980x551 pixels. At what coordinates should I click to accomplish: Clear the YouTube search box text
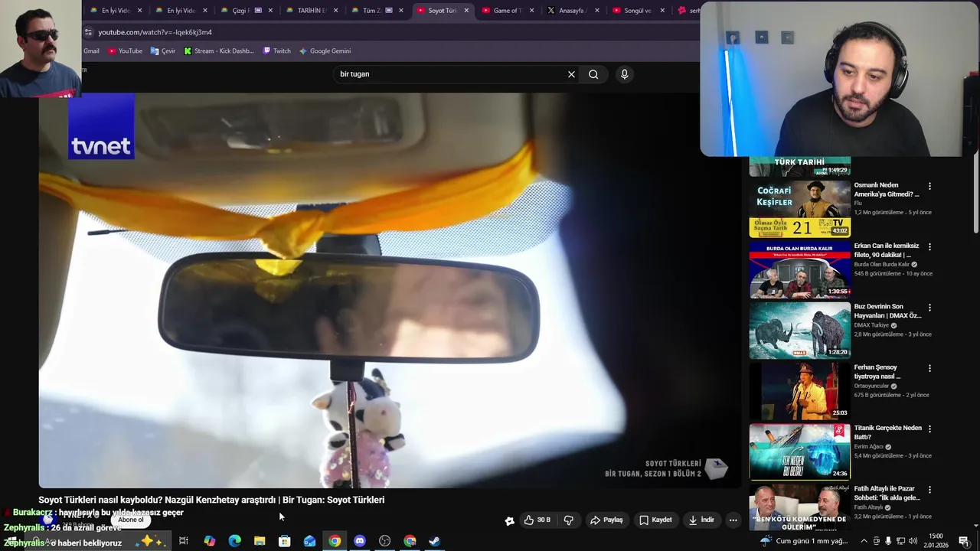(x=571, y=74)
